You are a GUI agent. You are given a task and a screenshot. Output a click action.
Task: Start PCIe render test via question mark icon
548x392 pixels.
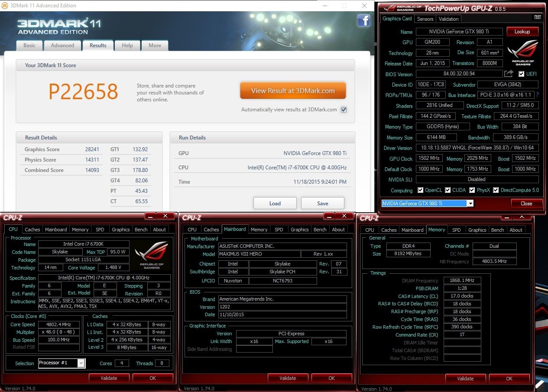pyautogui.click(x=537, y=95)
